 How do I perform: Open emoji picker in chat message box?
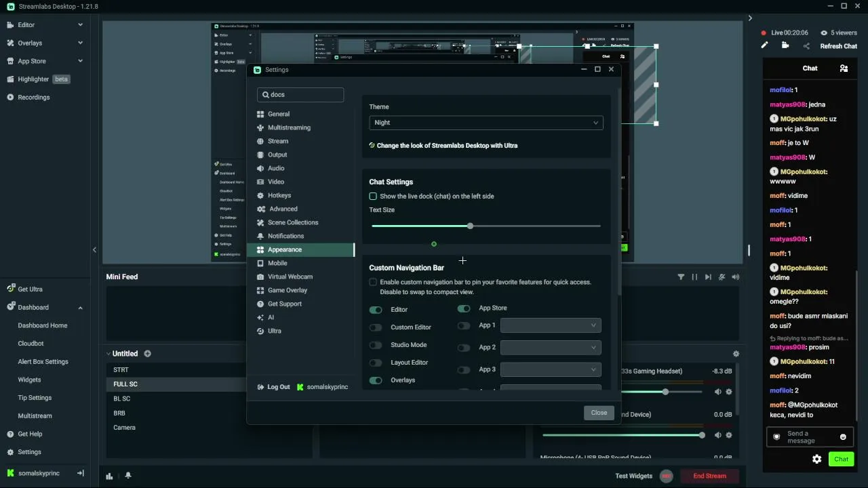(x=844, y=437)
